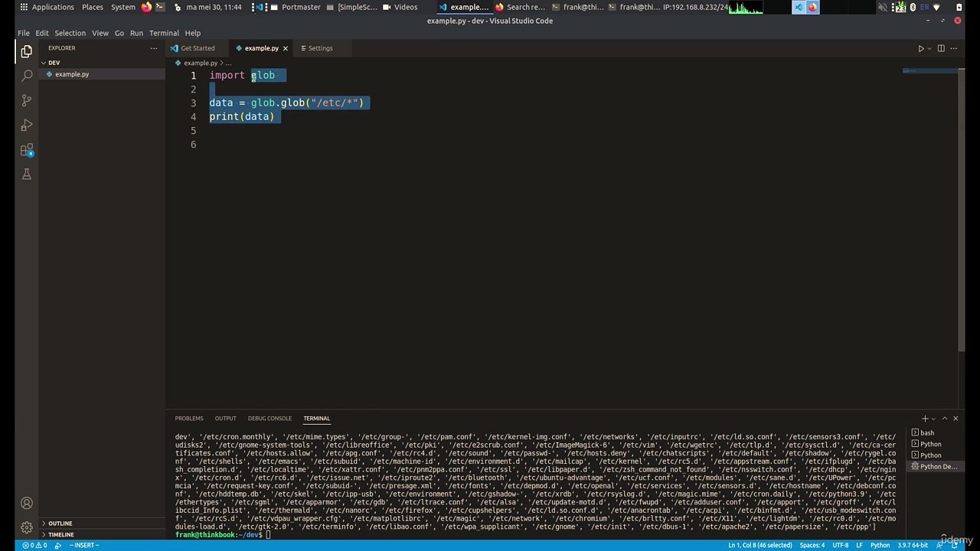
Task: Switch to the Output panel tab
Action: [x=226, y=419]
